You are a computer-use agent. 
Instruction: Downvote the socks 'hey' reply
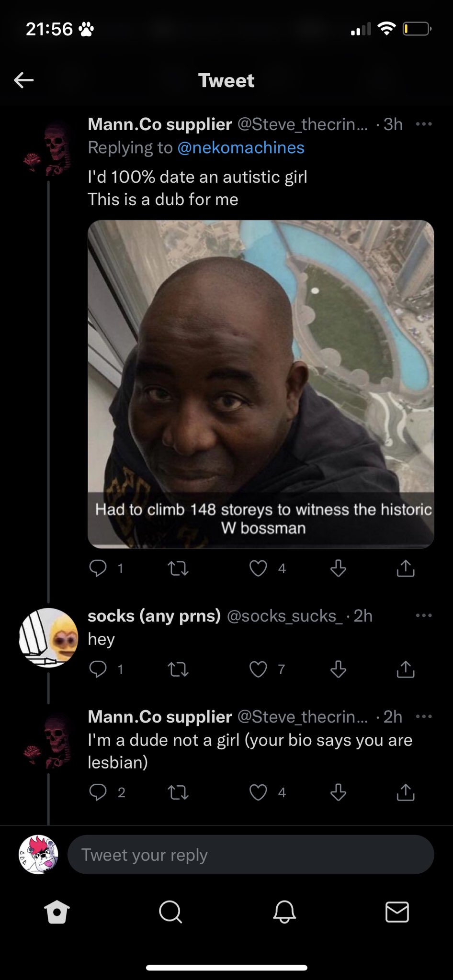click(x=338, y=668)
